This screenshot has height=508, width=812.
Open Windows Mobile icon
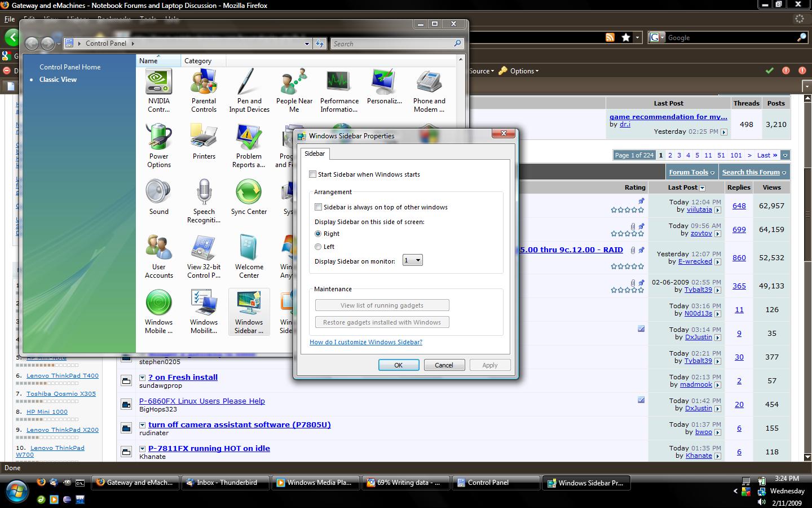pos(158,312)
